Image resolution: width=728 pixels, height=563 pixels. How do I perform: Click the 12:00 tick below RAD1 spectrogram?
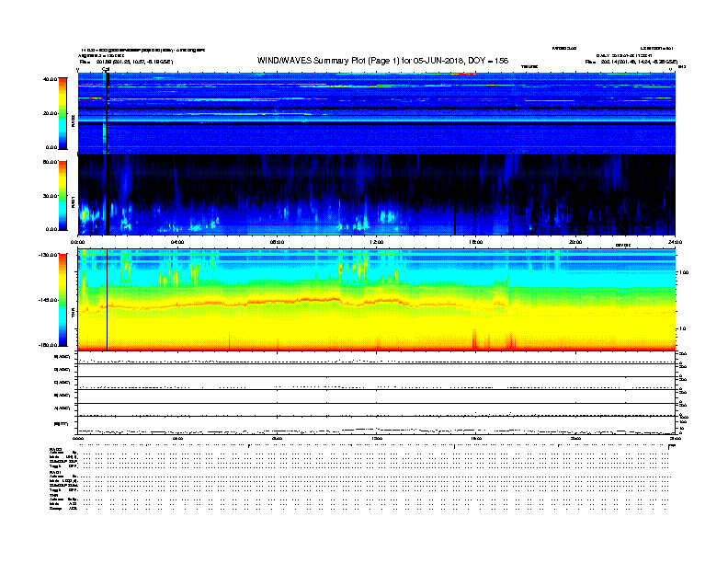376,242
